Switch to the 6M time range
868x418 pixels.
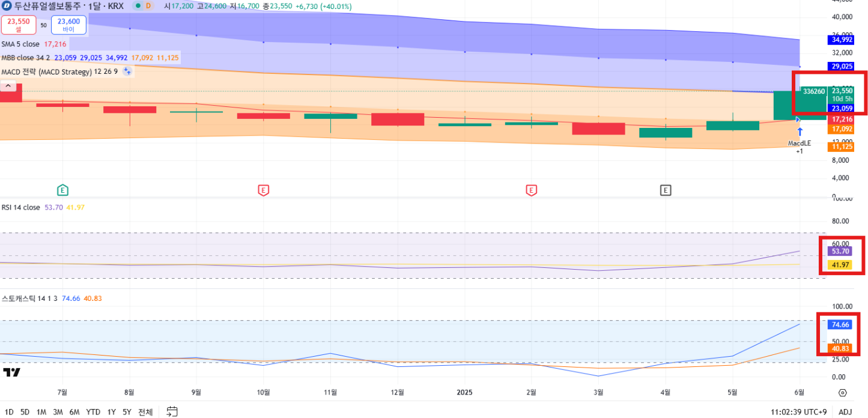click(x=74, y=412)
